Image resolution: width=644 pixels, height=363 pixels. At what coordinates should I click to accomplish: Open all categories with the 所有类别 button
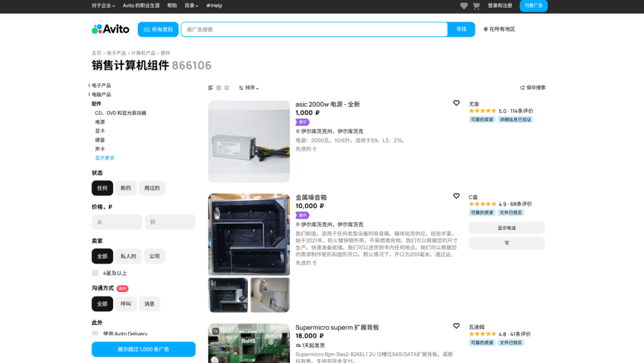(x=157, y=29)
